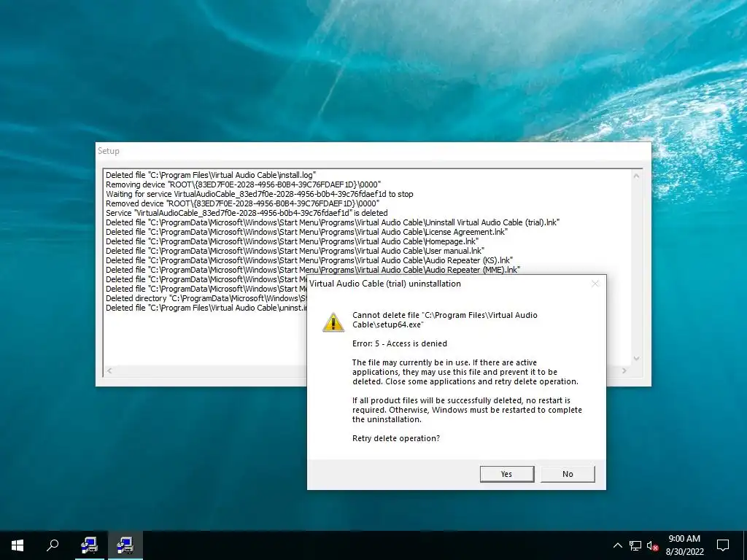Select the Uninstall Virtual Audio Cable (trial).lnk line

coord(333,222)
